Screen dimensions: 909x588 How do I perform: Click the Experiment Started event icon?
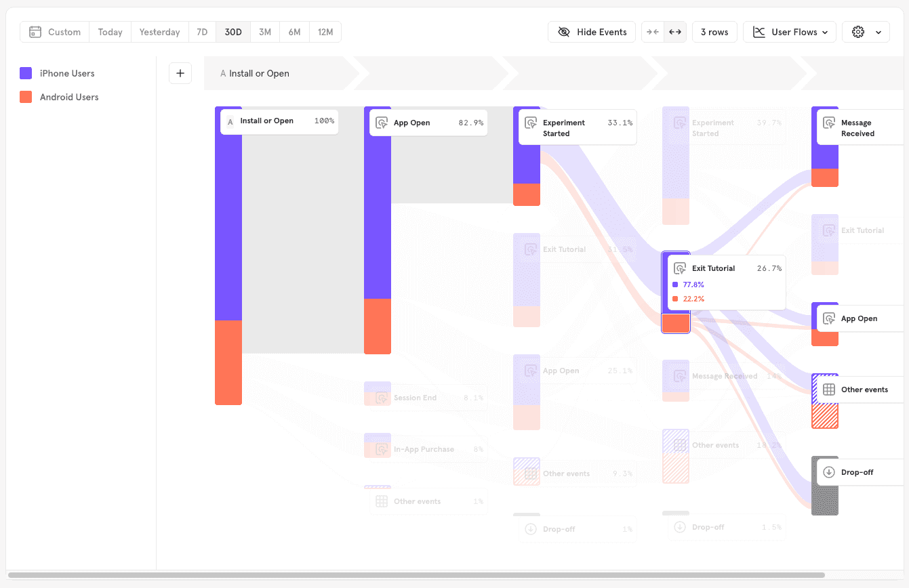[x=531, y=123]
